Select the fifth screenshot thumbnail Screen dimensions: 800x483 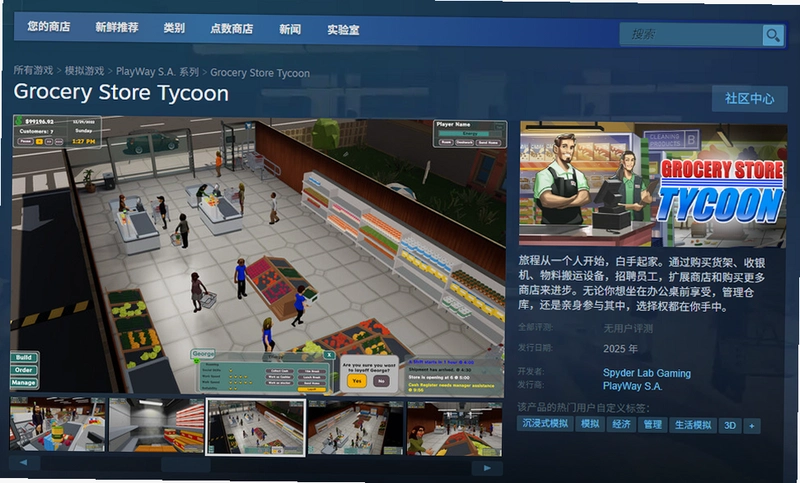(454, 429)
